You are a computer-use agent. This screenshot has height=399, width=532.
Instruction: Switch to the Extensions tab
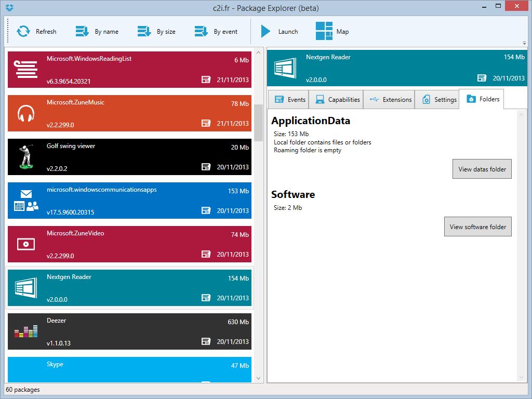click(389, 99)
